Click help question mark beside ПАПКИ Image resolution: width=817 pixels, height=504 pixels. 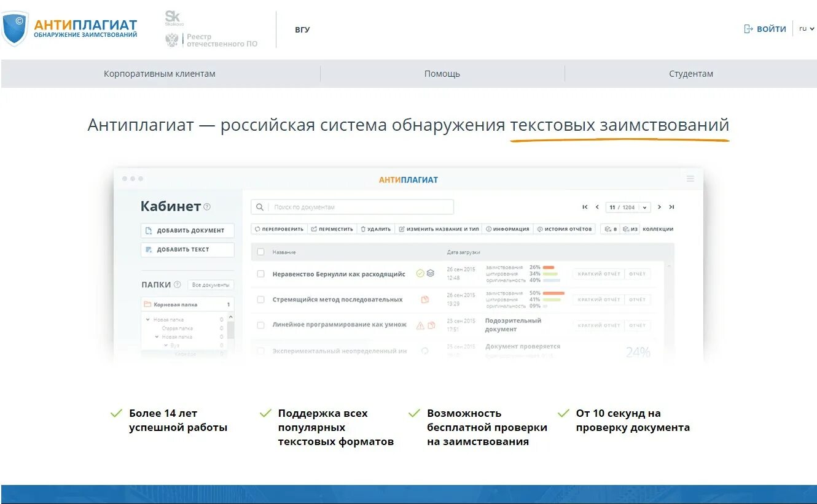(178, 285)
